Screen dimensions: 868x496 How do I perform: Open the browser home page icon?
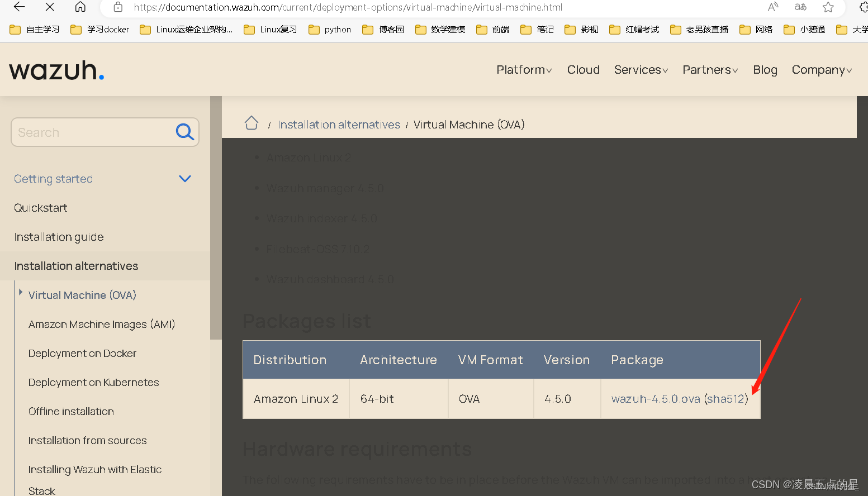(80, 7)
